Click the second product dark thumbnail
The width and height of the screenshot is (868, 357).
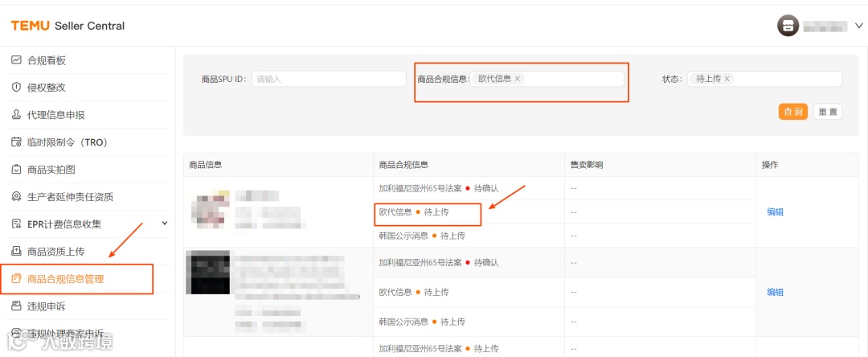point(207,272)
